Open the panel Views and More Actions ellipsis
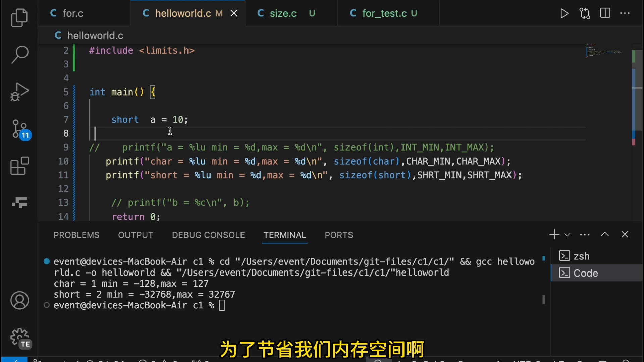The height and width of the screenshot is (362, 644). 585,235
